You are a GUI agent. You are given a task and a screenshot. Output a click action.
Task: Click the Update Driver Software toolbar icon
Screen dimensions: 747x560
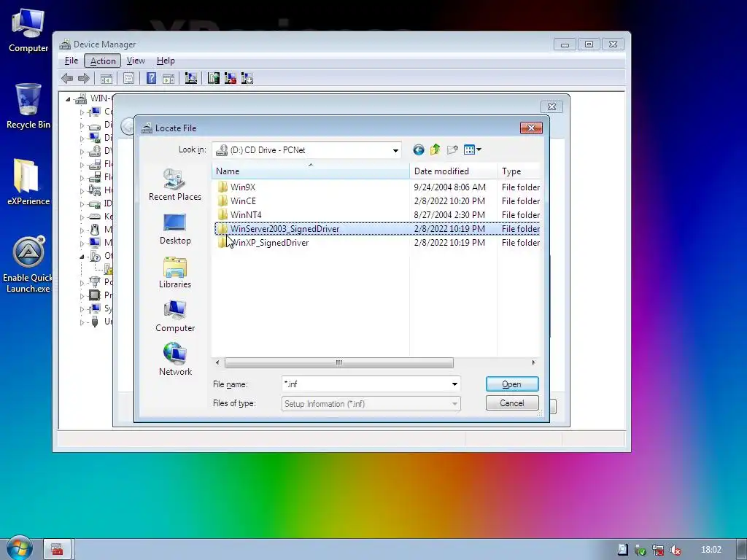(214, 79)
